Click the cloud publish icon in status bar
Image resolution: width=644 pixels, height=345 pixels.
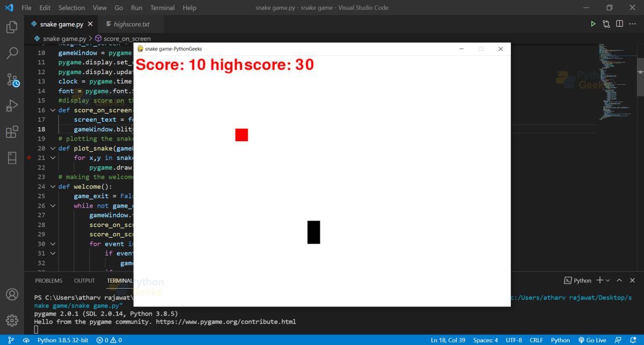tap(26, 340)
